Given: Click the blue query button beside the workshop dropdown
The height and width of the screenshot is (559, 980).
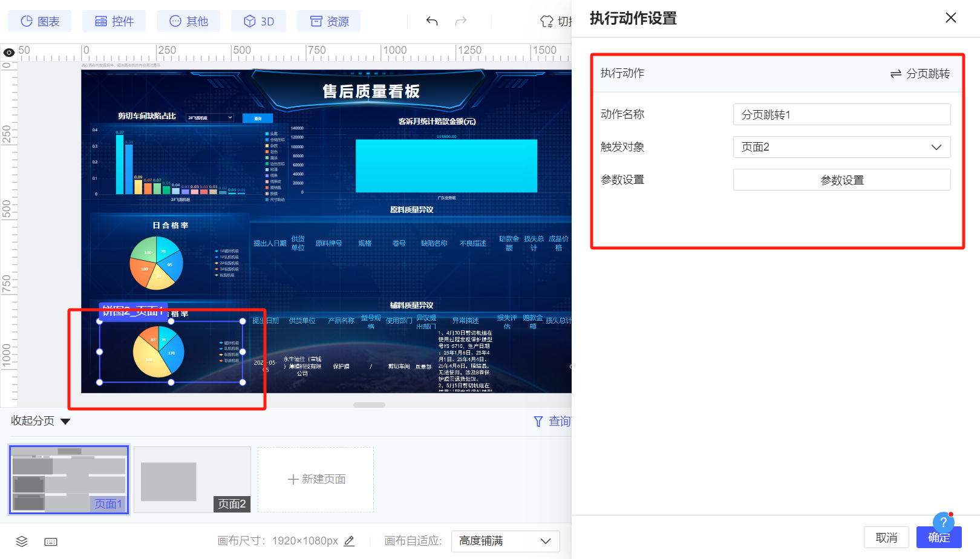Looking at the screenshot, I should [258, 118].
